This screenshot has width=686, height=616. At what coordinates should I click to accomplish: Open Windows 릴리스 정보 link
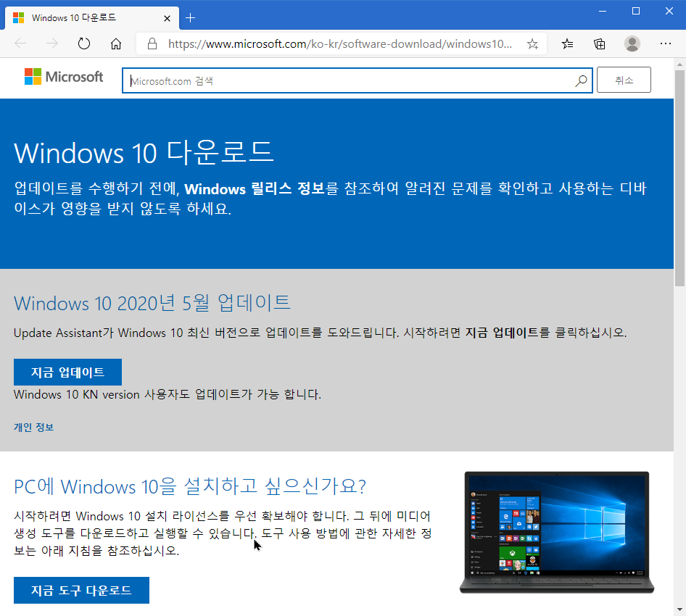255,188
